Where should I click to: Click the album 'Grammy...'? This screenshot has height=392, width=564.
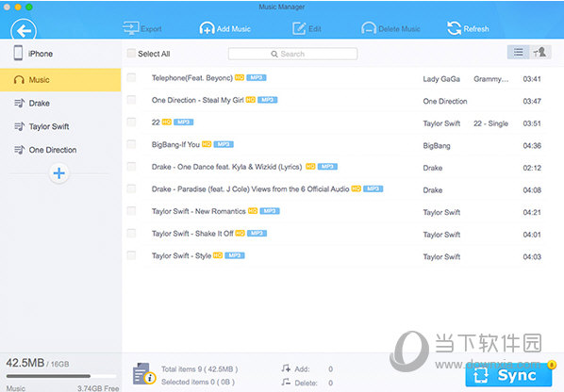tap(491, 79)
